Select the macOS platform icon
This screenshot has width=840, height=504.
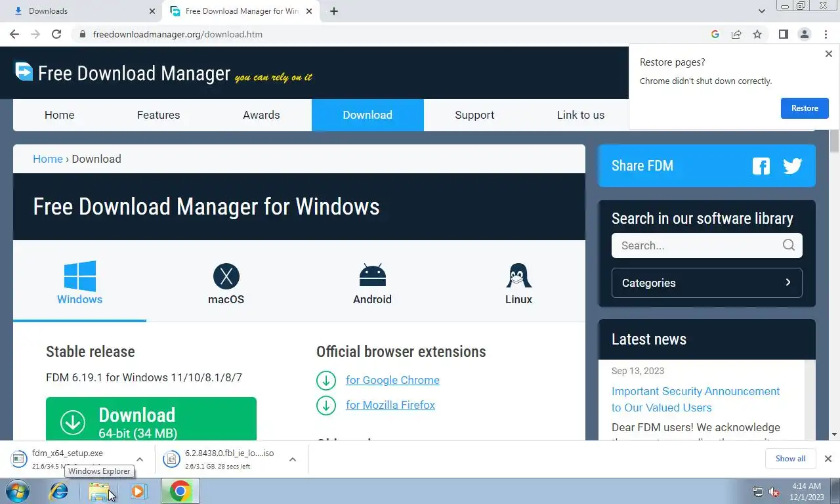point(226,276)
